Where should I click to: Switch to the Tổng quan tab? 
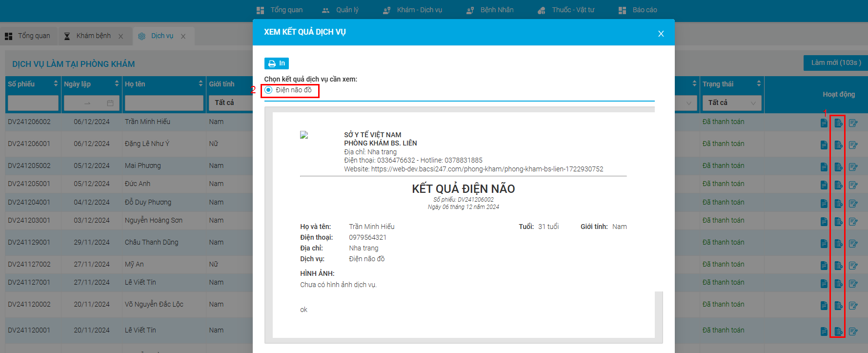[x=28, y=36]
